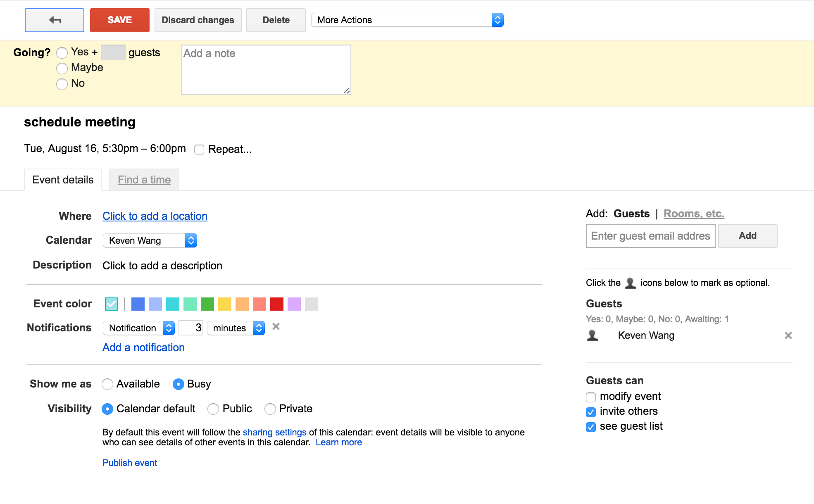
Task: Choose the yellow event color swatch
Action: [225, 304]
